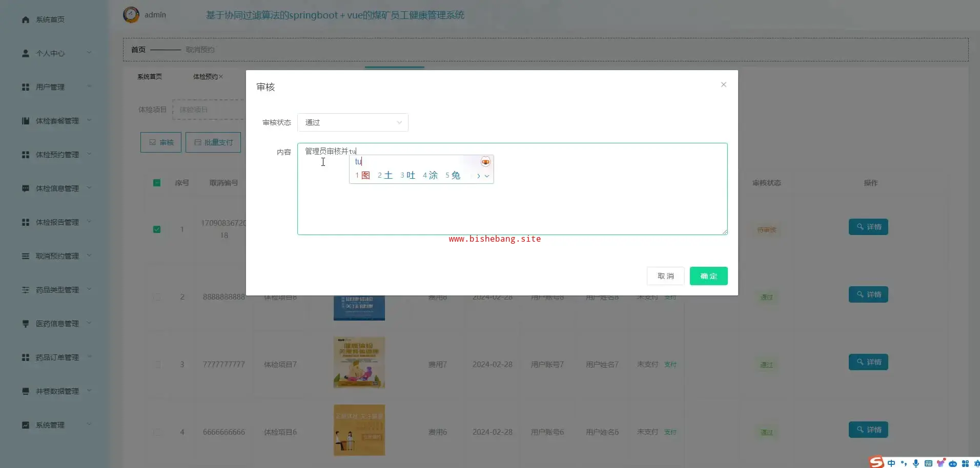Screen dimensions: 980x468
Task: Expand the 体检信息管理 sidebar submenu arrow
Action: (89, 188)
